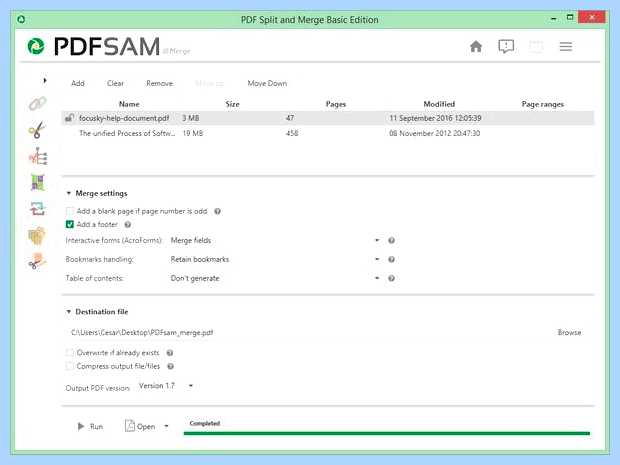Show help for Table of contents setting

click(x=391, y=278)
